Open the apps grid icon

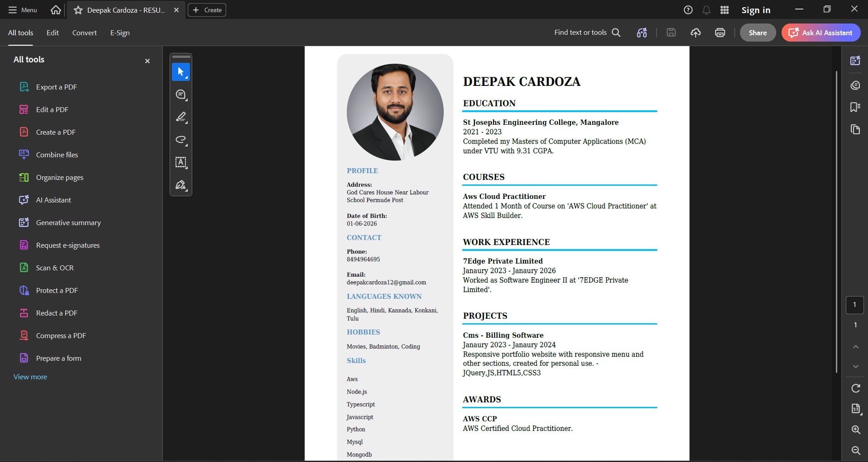(725, 10)
